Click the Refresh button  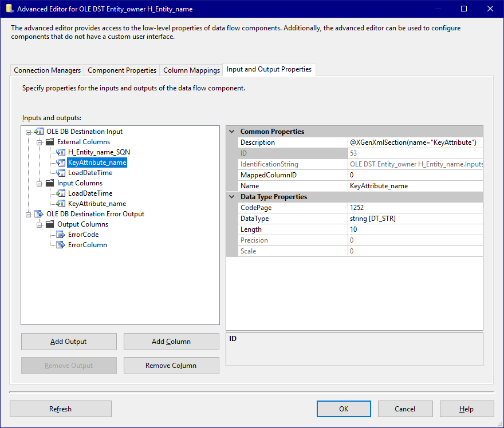[61, 409]
